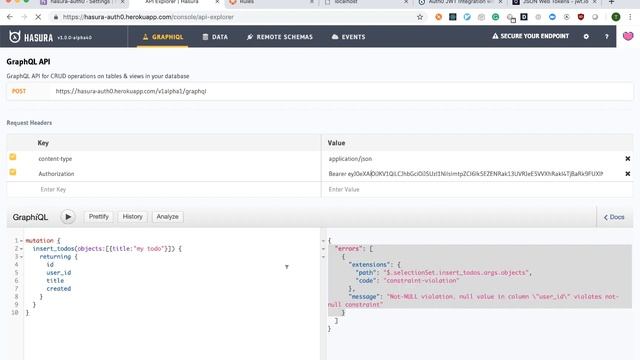Collapse the errors array in response
Viewport: 640px width, 360px height.
pos(323,249)
